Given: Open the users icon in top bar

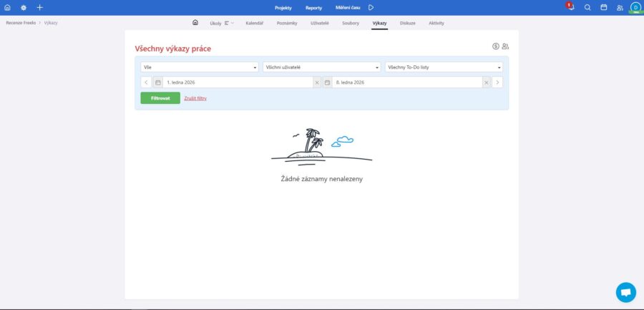Looking at the screenshot, I should (x=620, y=7).
